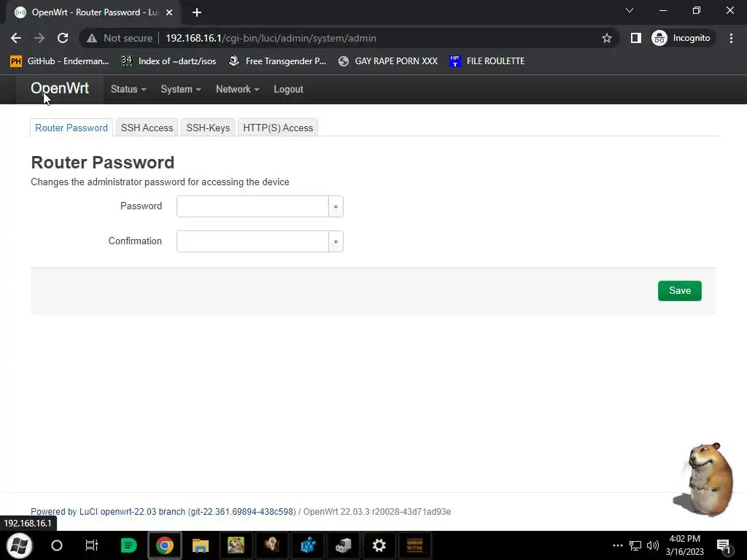Screen dimensions: 747x560
Task: Switch to the HTTP(S) Access tab
Action: coord(278,128)
